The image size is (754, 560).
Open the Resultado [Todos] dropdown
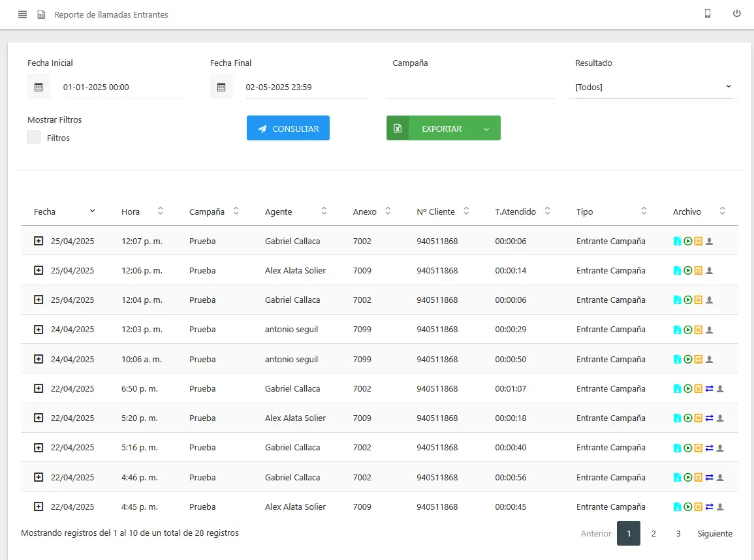653,87
